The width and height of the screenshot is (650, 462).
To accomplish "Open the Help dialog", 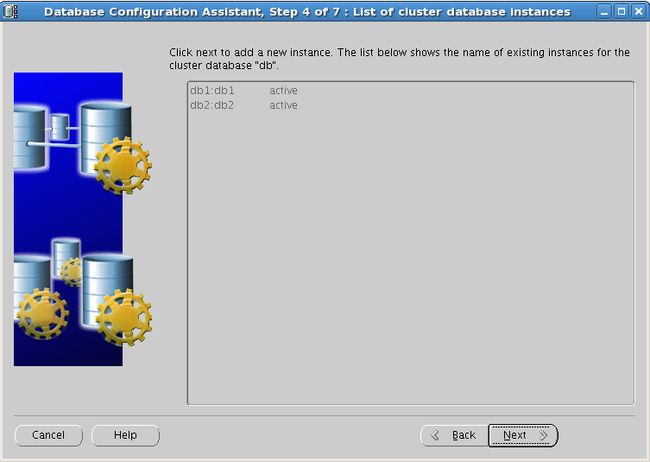I will [x=125, y=435].
